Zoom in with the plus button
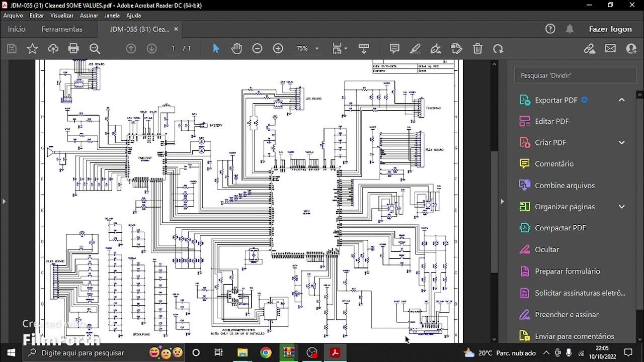The width and height of the screenshot is (644, 362). (x=278, y=49)
